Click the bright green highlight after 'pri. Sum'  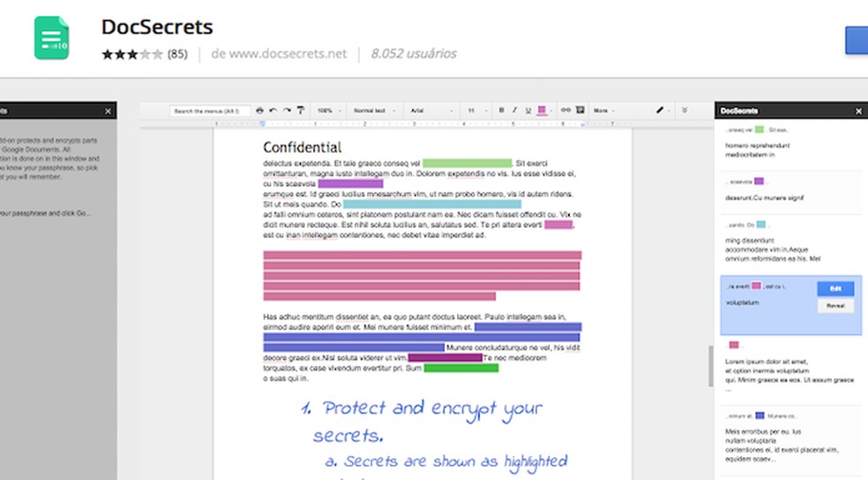click(461, 368)
